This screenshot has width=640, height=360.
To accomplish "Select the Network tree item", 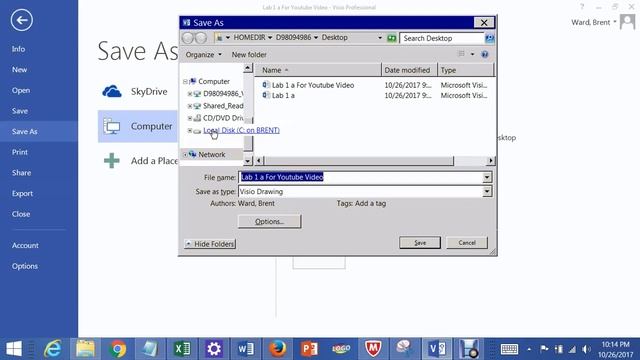I will 211,155.
